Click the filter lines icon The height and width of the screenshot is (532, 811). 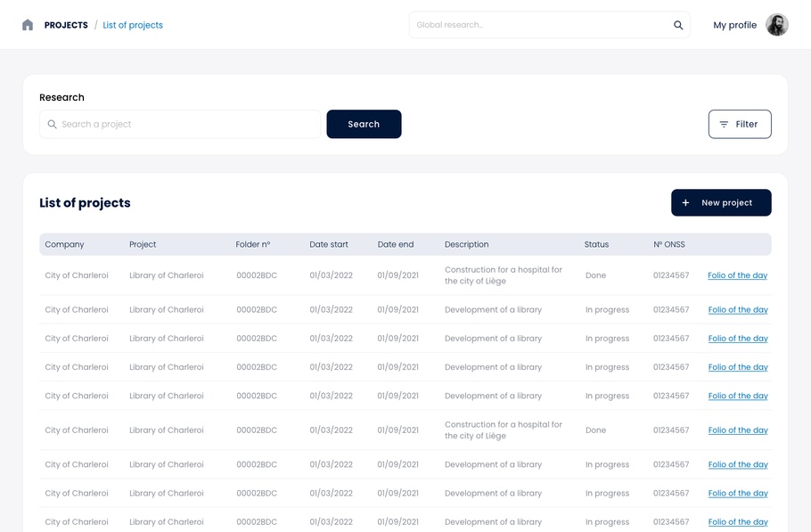pos(724,125)
